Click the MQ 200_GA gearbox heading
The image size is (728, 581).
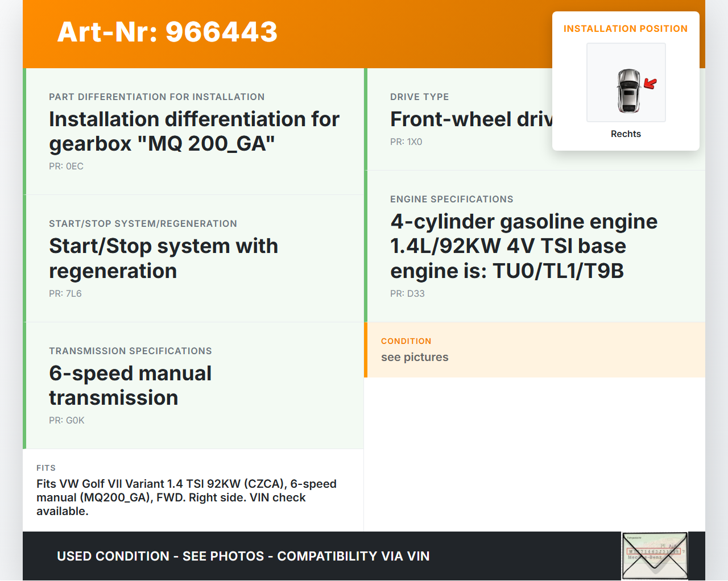194,131
